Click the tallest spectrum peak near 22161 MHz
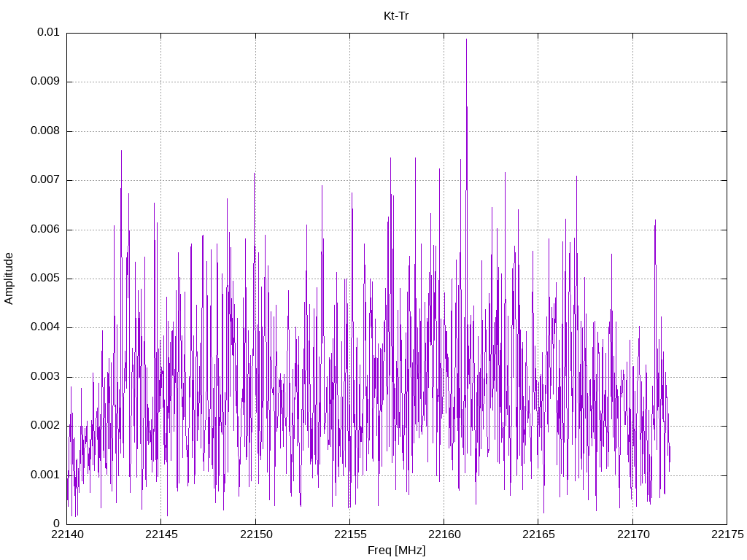The height and width of the screenshot is (560, 747). [466, 40]
